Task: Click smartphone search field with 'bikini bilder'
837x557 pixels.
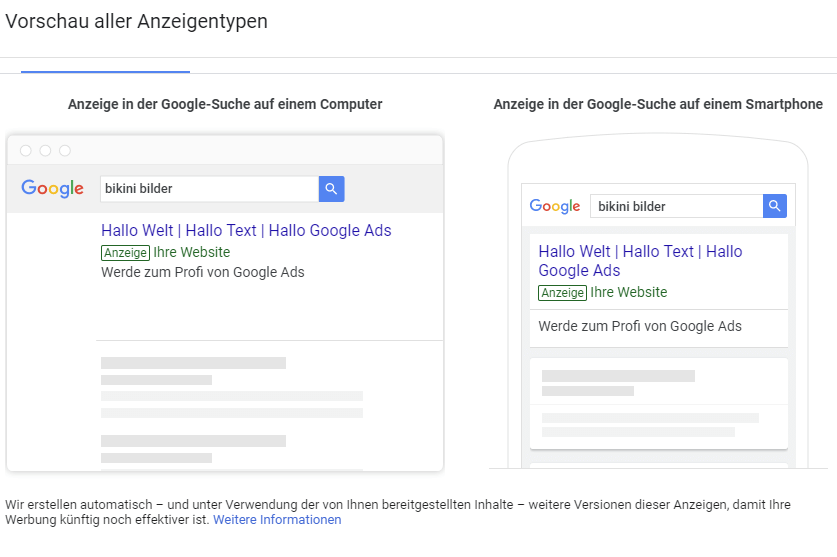Action: point(676,206)
